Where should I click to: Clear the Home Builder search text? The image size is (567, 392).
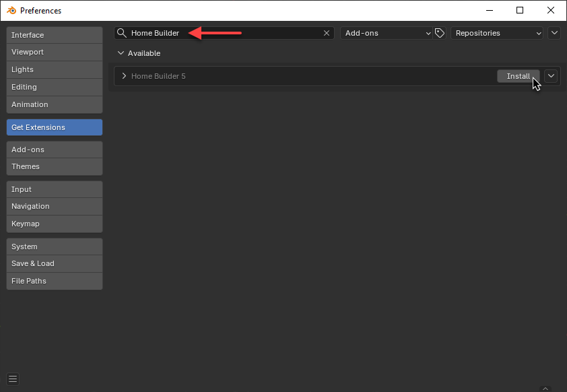[x=327, y=33]
